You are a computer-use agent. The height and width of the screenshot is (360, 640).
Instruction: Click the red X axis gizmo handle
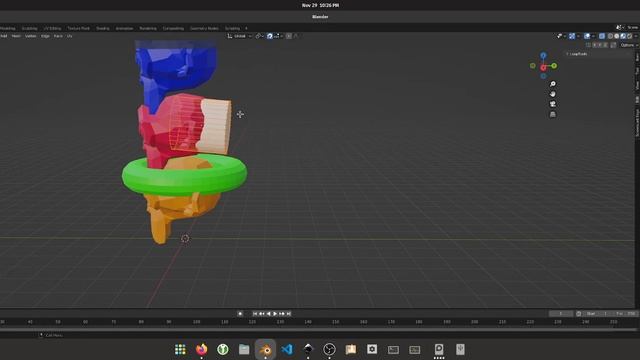point(543,67)
